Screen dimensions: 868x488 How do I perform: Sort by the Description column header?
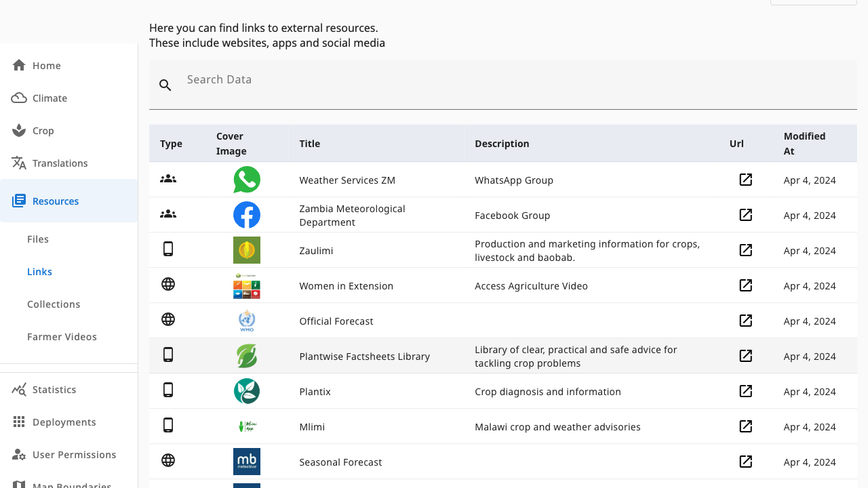(x=502, y=144)
